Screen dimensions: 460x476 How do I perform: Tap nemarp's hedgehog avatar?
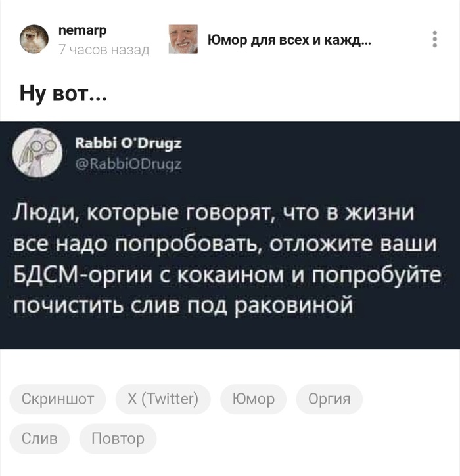tap(34, 39)
